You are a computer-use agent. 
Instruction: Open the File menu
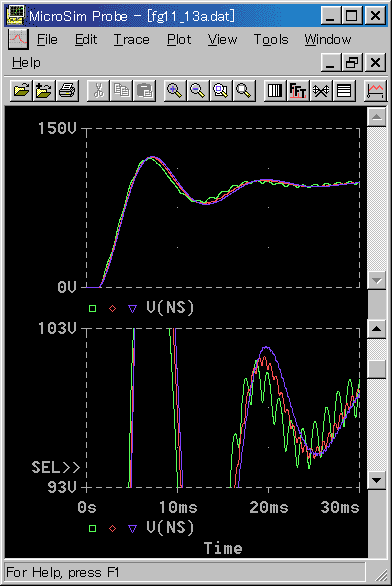point(47,40)
